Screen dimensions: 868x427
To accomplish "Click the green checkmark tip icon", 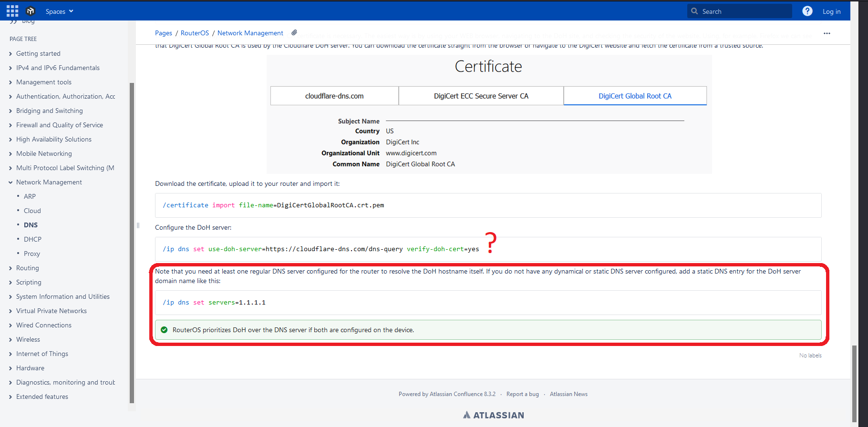I will 164,330.
